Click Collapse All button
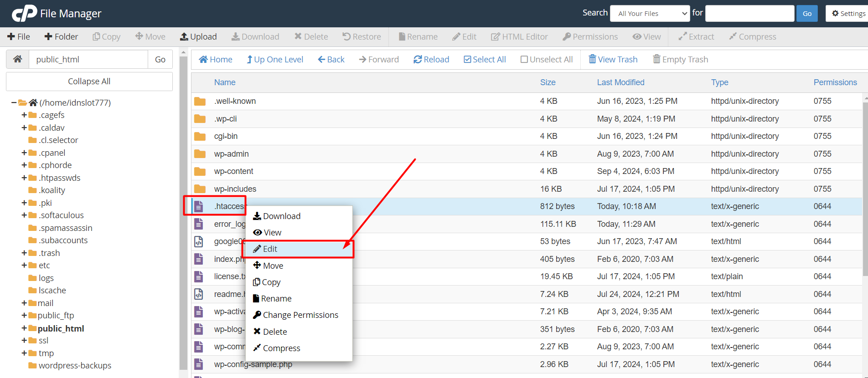The image size is (868, 378). coord(89,82)
